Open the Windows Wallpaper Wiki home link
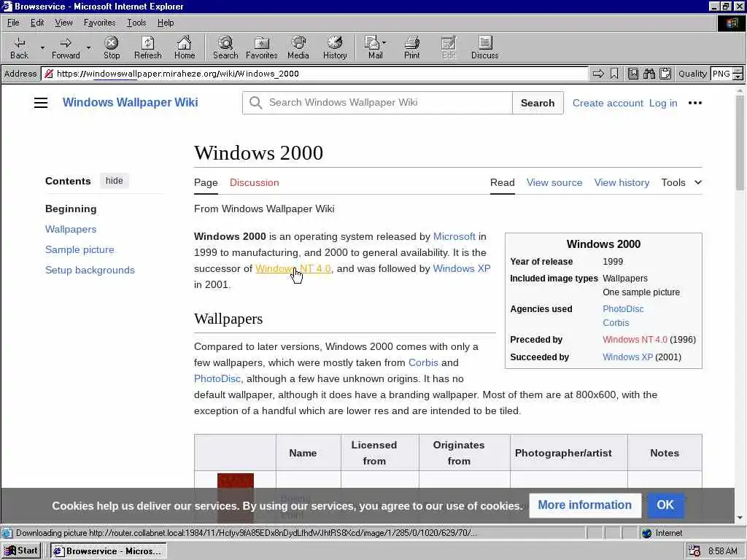This screenshot has width=747, height=560. [130, 102]
